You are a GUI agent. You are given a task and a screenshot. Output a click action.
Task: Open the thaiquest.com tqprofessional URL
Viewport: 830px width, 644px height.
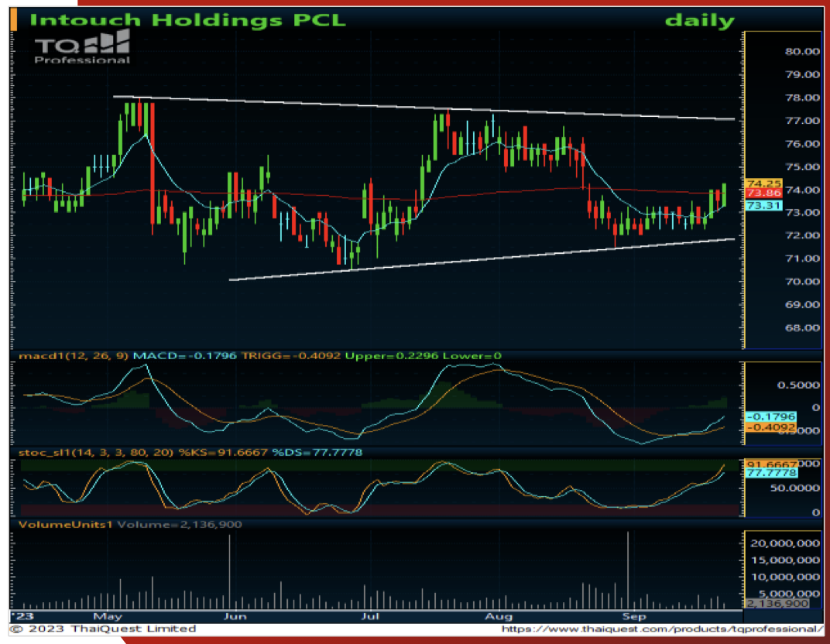click(662, 629)
